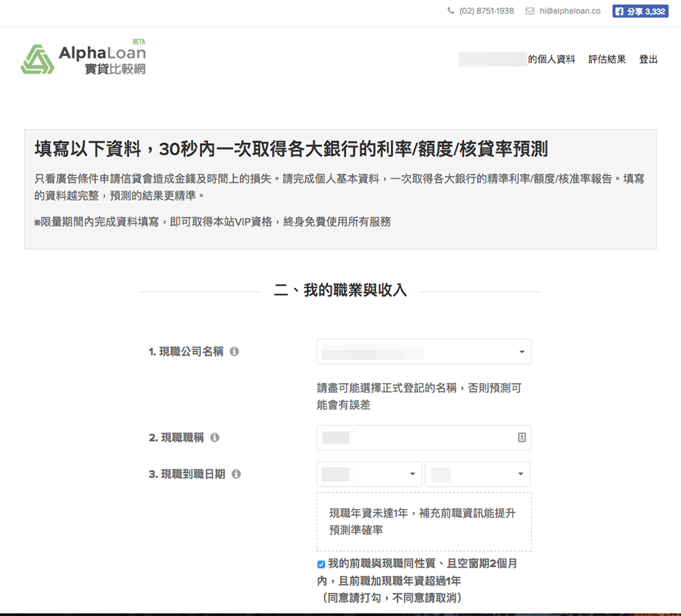Click the (02) 8751-1938 phone number
The height and width of the screenshot is (616, 681).
486,11
